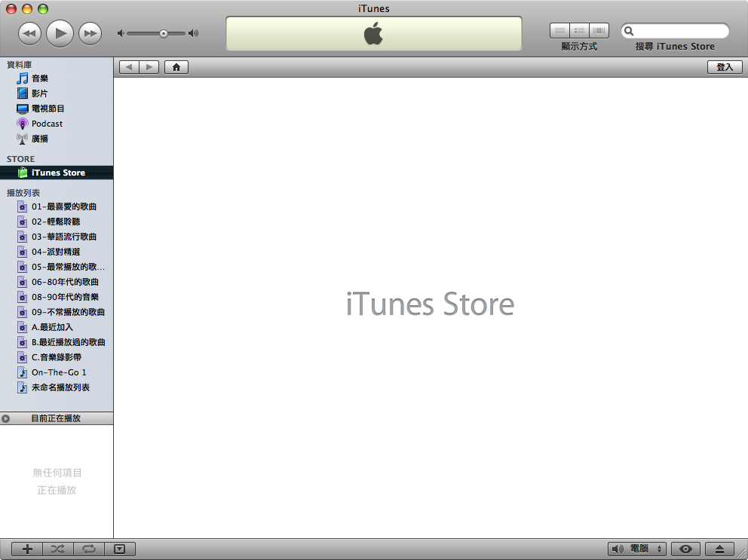Click the Previous track rewind button
This screenshot has height=560, width=748.
pos(29,33)
